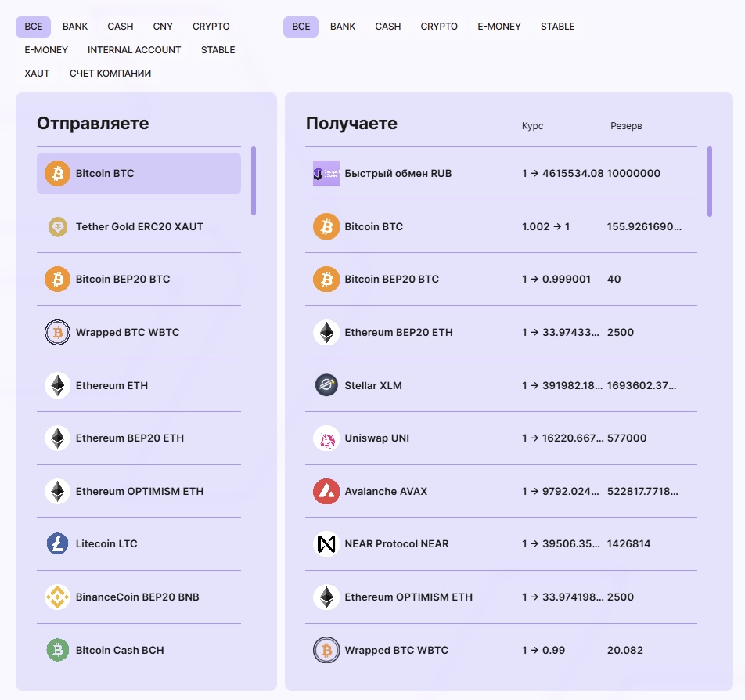Viewport: 745px width, 700px height.
Task: Choose Litecoin LTC label to send
Action: (x=106, y=544)
